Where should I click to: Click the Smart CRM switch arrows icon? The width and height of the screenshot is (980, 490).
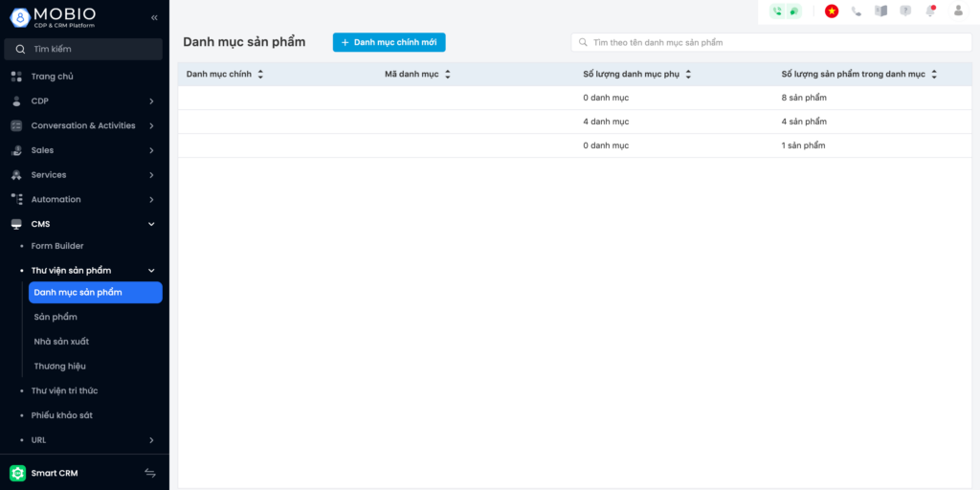point(150,473)
